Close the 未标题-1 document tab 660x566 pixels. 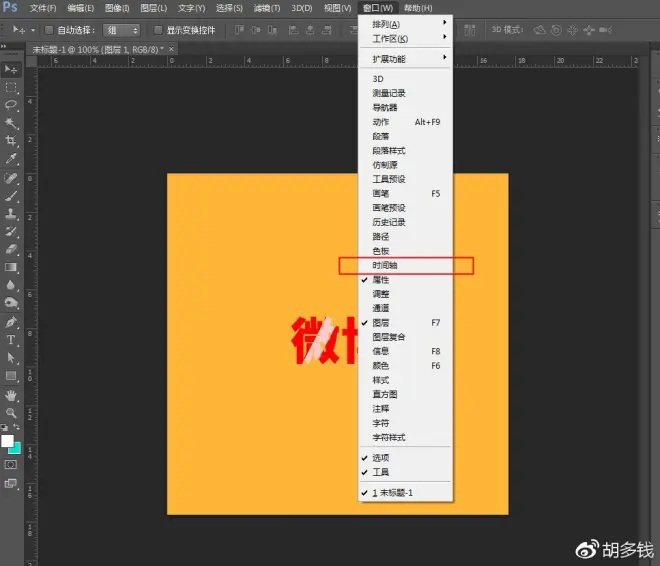point(171,49)
